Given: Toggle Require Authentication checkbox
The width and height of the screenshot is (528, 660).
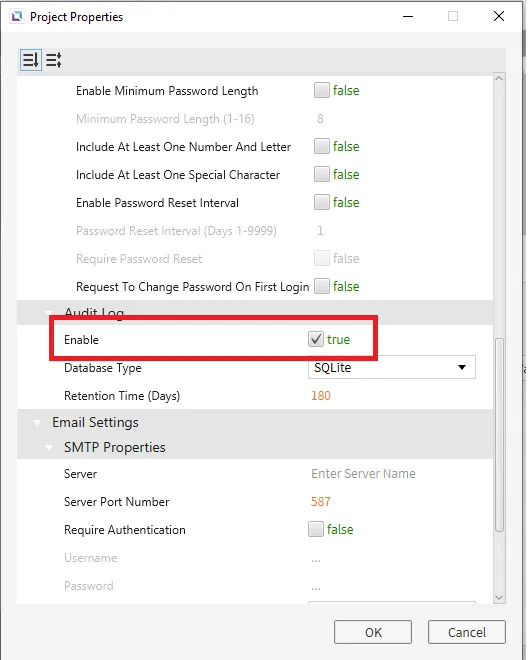Looking at the screenshot, I should [316, 530].
